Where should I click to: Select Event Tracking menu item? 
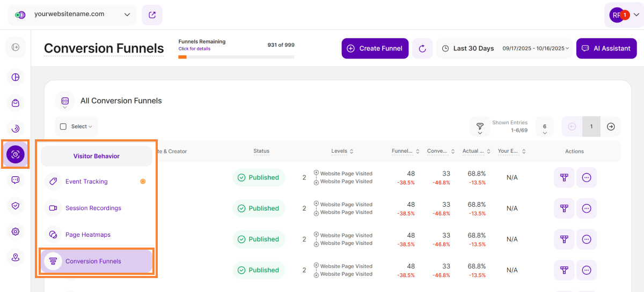coord(86,182)
